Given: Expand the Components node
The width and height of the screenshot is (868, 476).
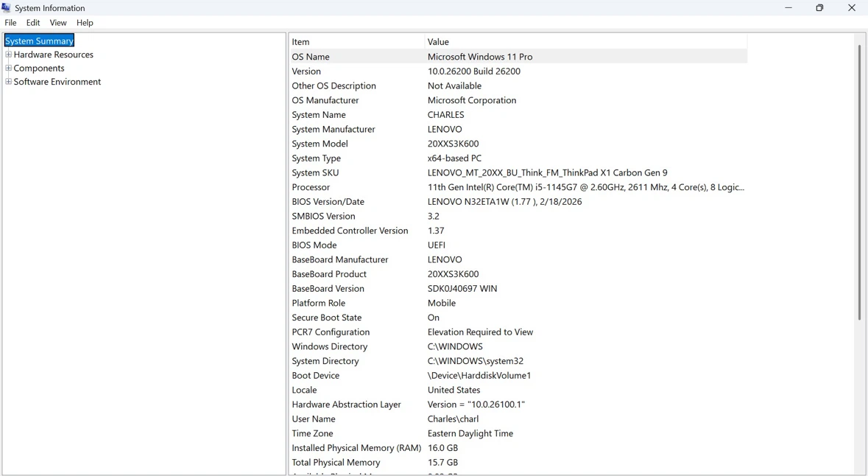Looking at the screenshot, I should (8, 69).
